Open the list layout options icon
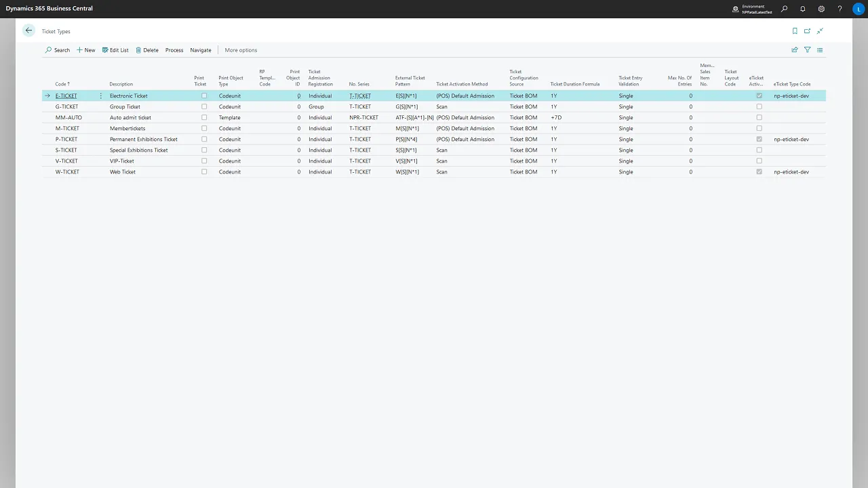 (x=820, y=50)
